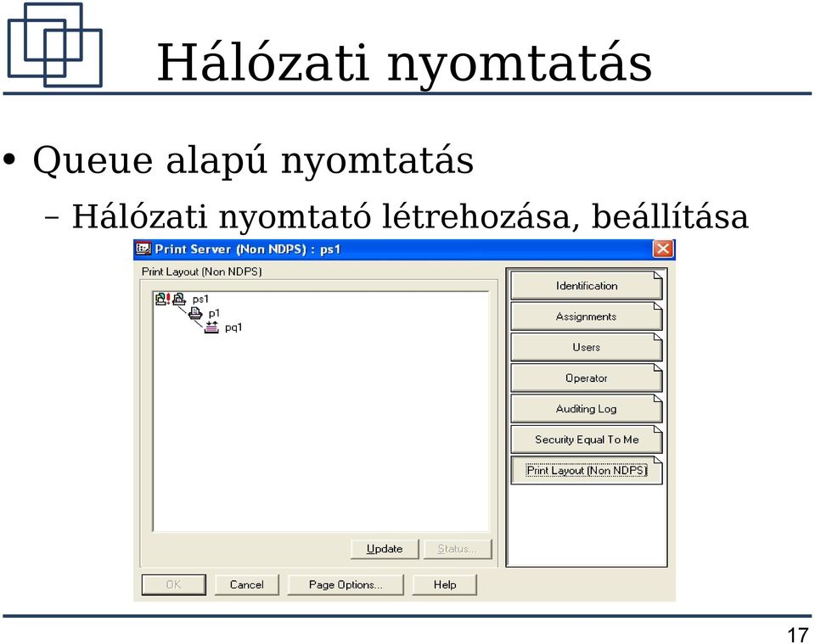Viewport: 815px width, 644px height.
Task: Switch to the Operator page tab
Action: [x=587, y=378]
